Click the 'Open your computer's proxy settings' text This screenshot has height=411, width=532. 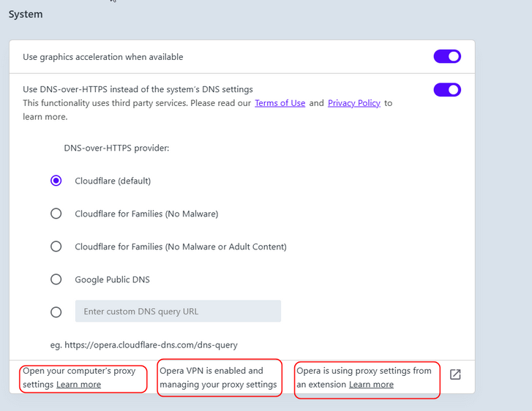click(79, 371)
